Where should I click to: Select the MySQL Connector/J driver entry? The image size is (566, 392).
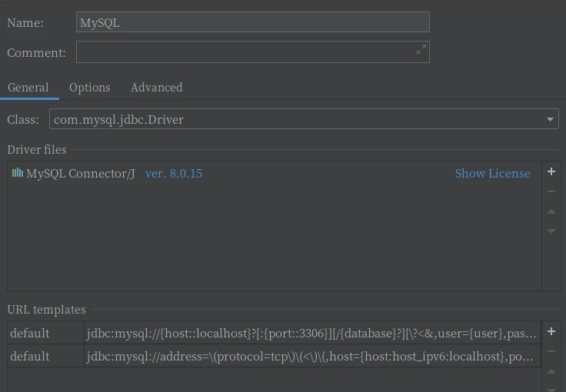(80, 174)
